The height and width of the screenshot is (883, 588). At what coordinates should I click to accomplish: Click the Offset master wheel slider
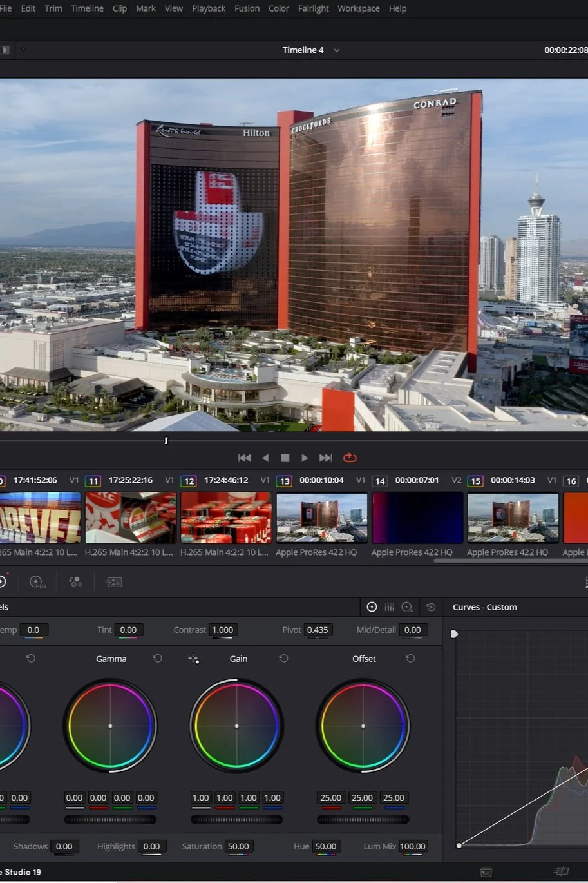pos(363,820)
